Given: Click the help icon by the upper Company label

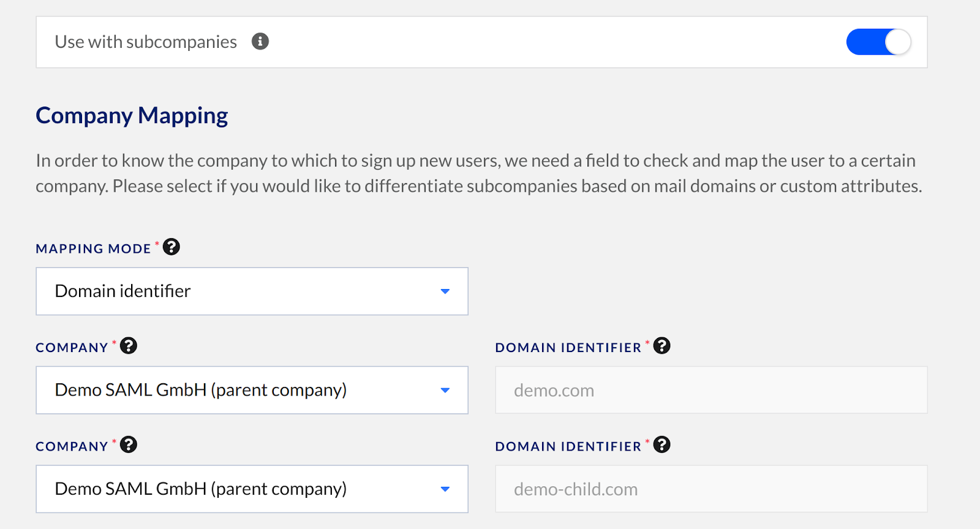Looking at the screenshot, I should pyautogui.click(x=129, y=346).
